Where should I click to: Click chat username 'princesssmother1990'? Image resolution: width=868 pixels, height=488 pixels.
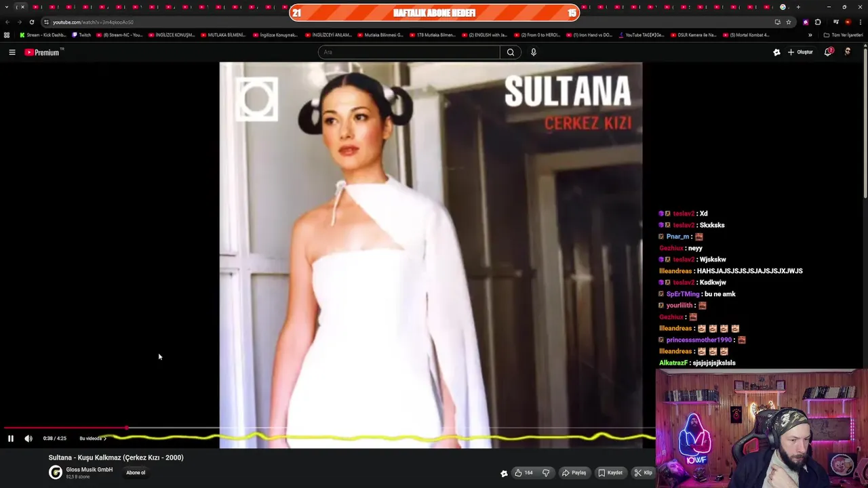(699, 340)
